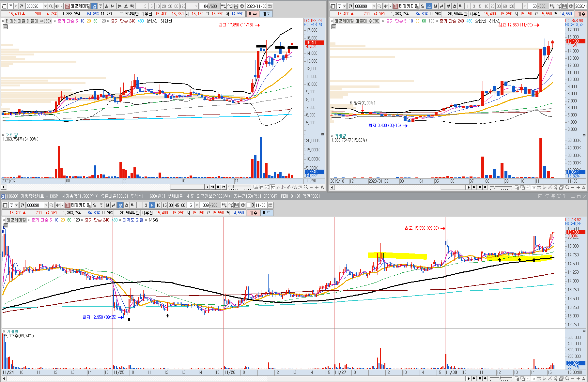Click the play forward button below daily chart

207,187
